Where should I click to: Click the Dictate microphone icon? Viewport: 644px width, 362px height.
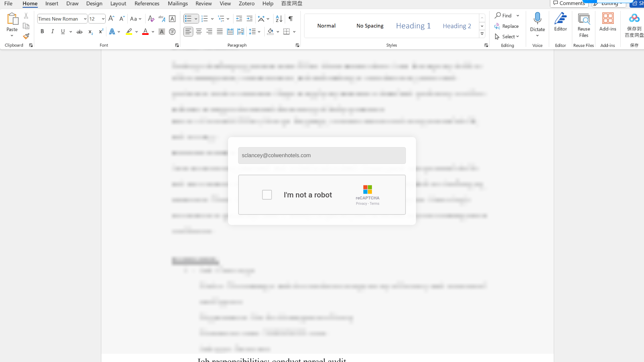coord(537,19)
